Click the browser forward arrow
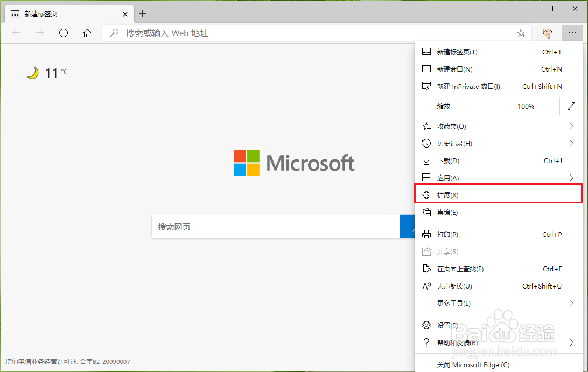 pos(40,33)
